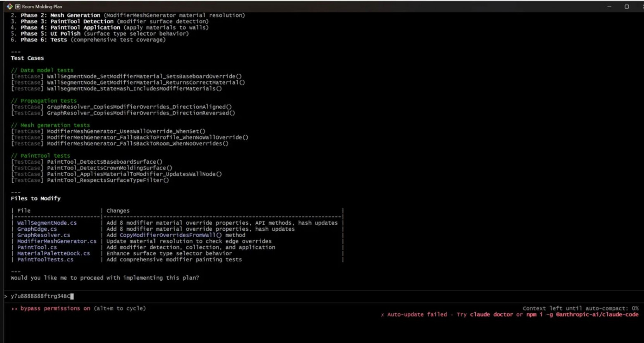Select the PaintTool.cs file name
The width and height of the screenshot is (644, 343).
[37, 247]
